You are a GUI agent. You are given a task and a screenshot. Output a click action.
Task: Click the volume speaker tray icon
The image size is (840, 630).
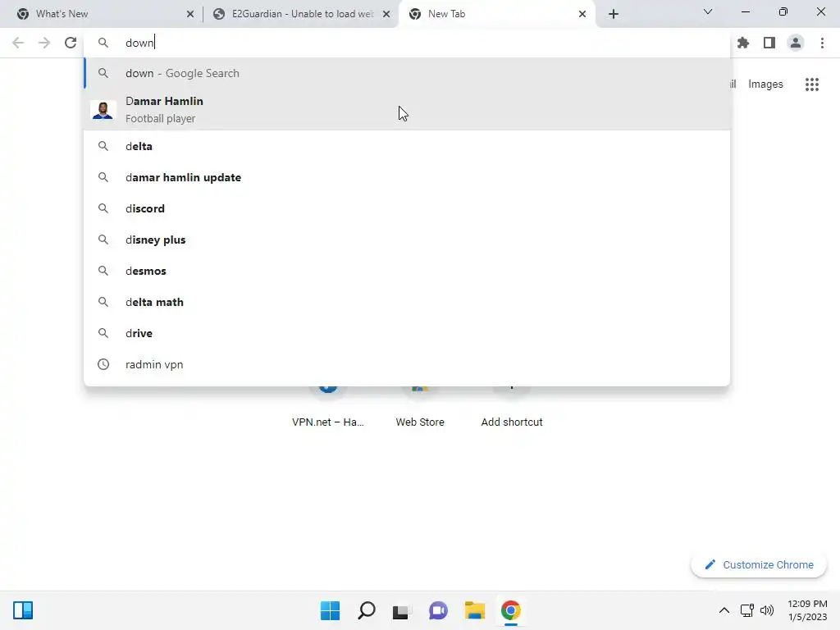tap(767, 610)
